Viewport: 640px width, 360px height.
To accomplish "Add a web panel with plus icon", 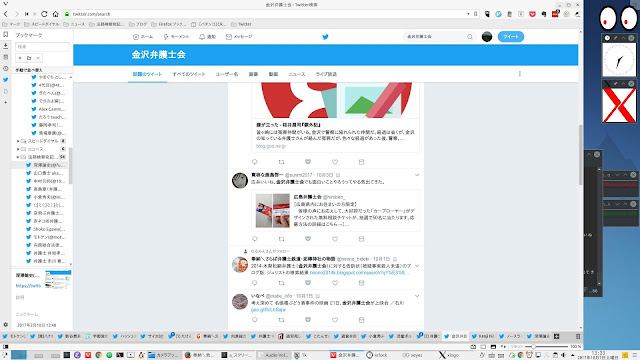I will (5, 102).
